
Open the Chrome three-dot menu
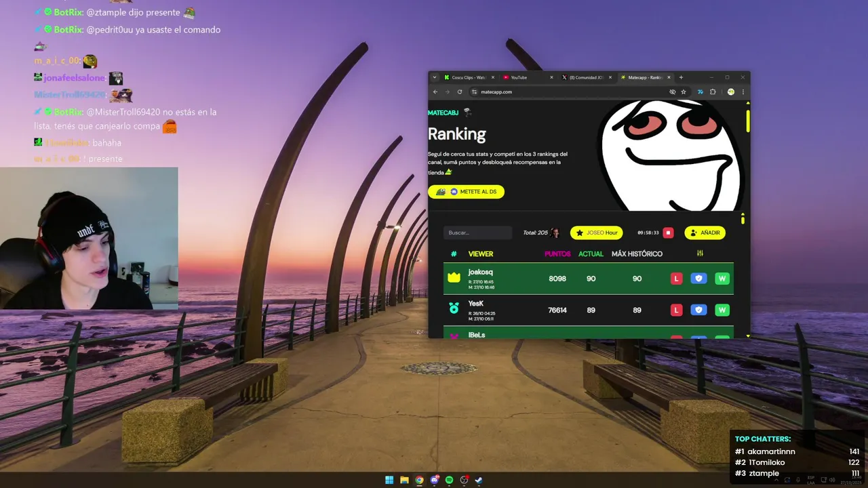(x=743, y=91)
